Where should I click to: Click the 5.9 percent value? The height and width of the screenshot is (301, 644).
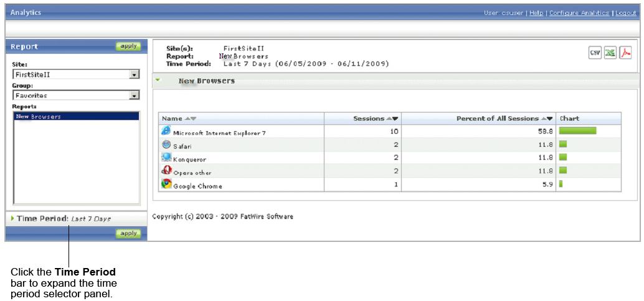pos(548,184)
